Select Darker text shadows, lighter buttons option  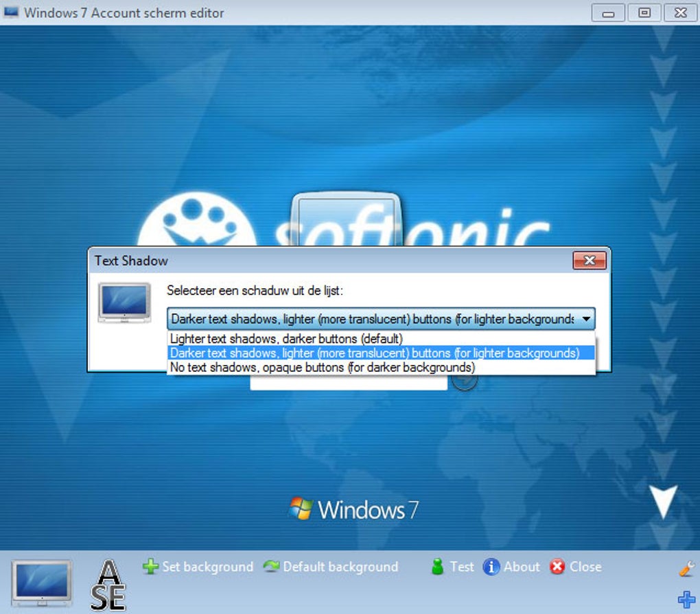click(x=382, y=353)
